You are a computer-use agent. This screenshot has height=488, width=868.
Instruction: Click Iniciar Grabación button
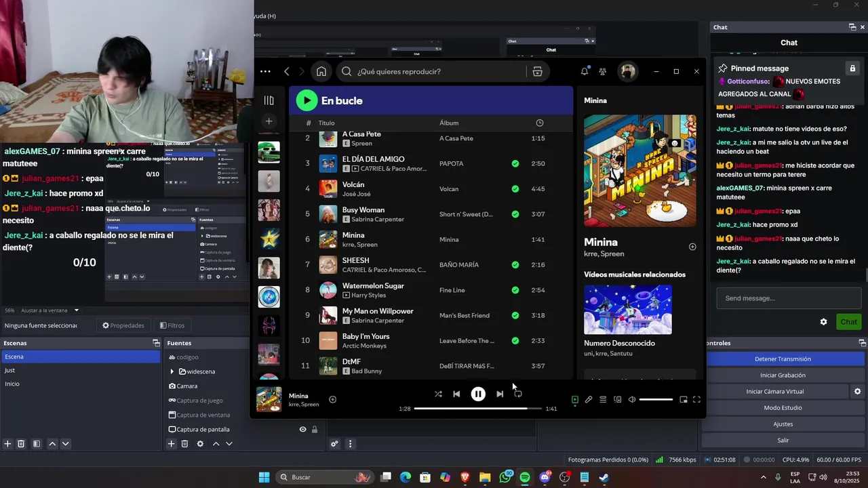pos(783,375)
